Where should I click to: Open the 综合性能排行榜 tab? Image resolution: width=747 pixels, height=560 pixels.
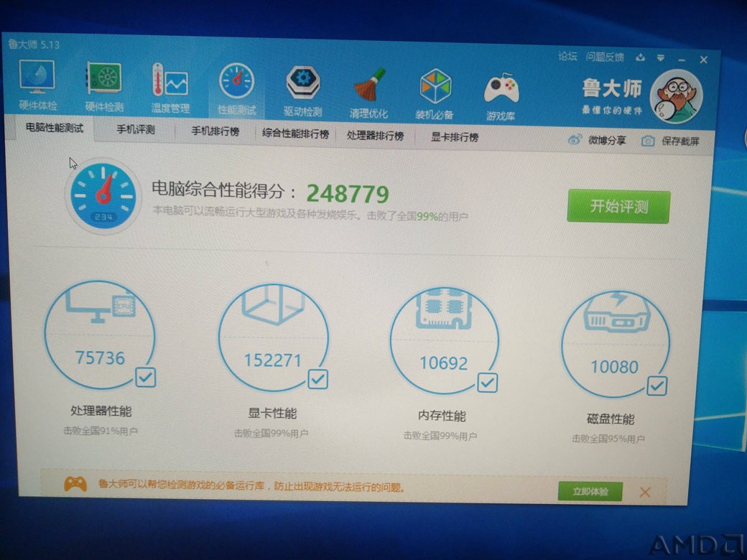[x=295, y=134]
